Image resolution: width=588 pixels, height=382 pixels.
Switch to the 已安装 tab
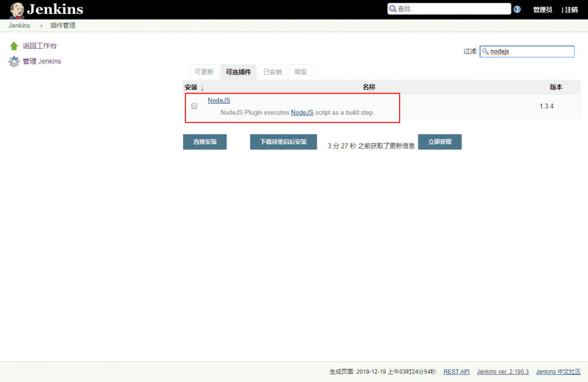coord(272,71)
